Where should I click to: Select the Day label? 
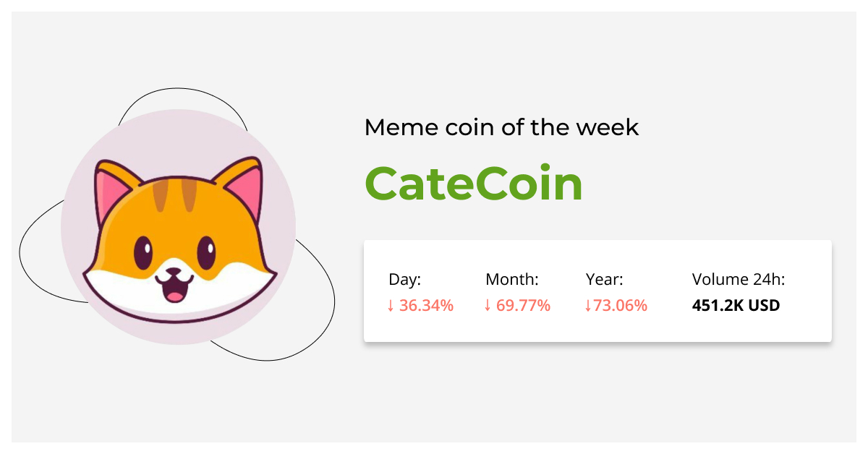[404, 280]
